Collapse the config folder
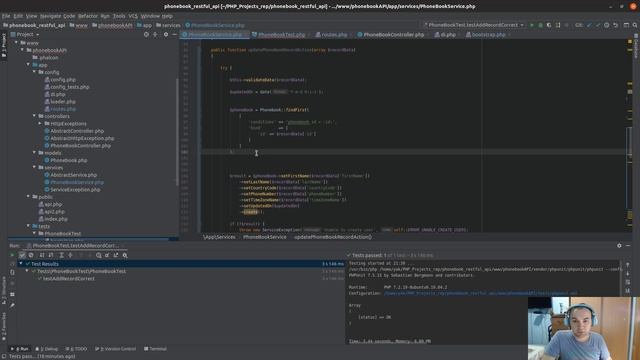Viewport: 640px width, 360px height. (x=34, y=72)
